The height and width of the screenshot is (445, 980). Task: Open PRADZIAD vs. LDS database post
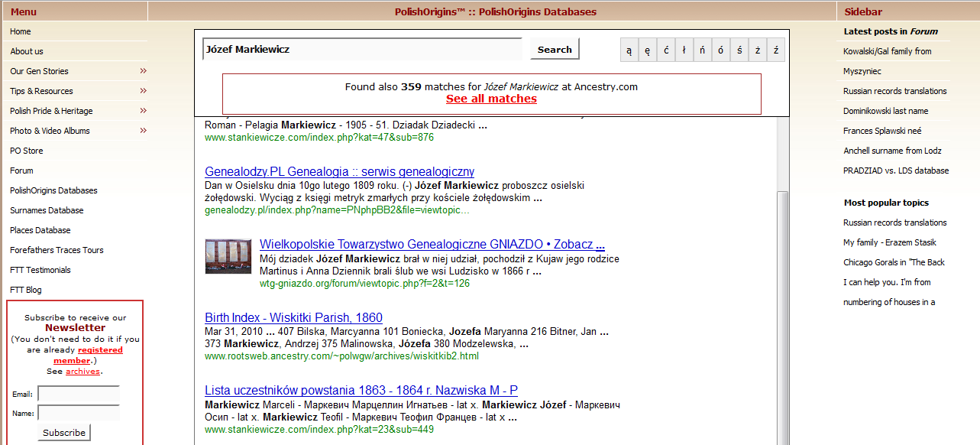pos(896,171)
